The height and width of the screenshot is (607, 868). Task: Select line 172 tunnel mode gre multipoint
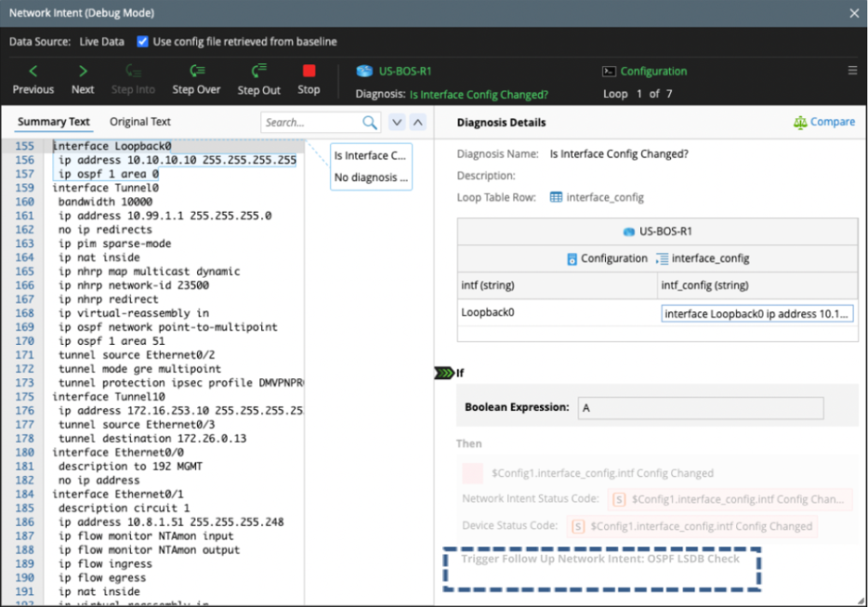coord(139,369)
